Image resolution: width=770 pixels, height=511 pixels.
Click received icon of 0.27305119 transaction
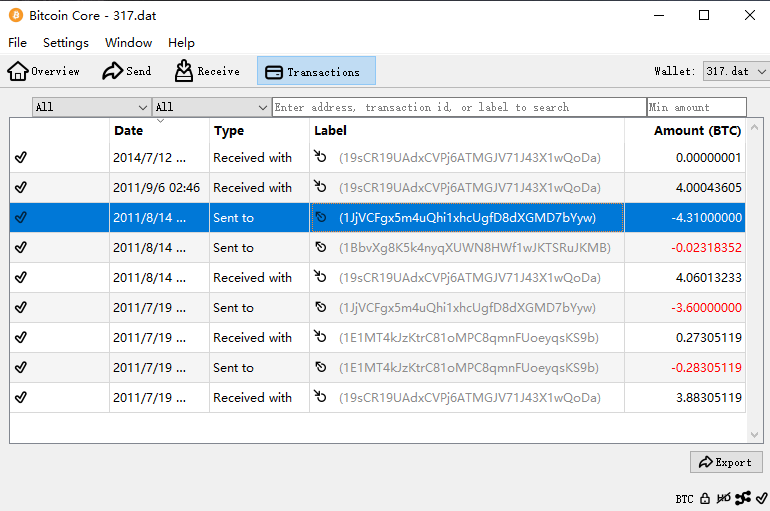pos(321,338)
